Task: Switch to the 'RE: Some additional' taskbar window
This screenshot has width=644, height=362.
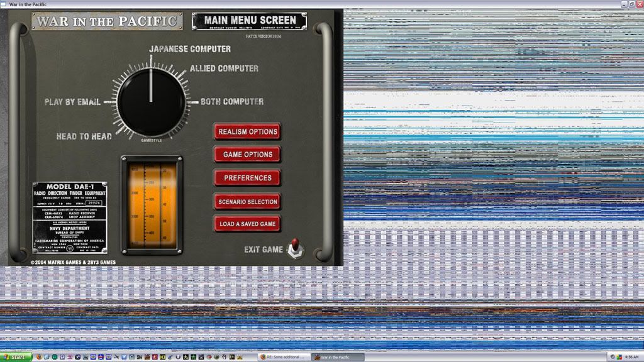Action: click(x=284, y=357)
